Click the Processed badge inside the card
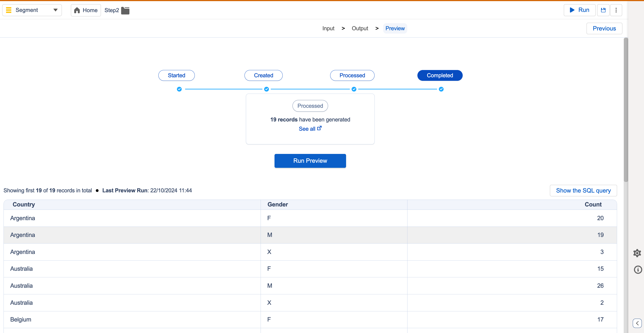The image size is (644, 333). (x=310, y=106)
